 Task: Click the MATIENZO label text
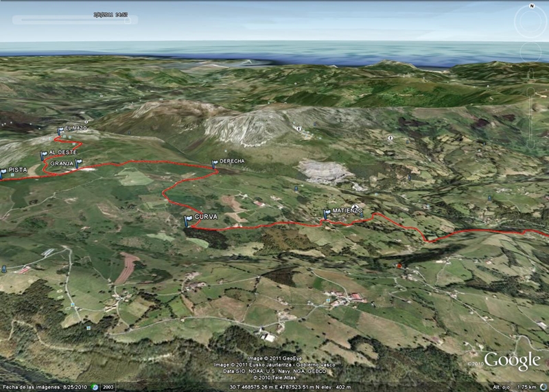pyautogui.click(x=347, y=211)
